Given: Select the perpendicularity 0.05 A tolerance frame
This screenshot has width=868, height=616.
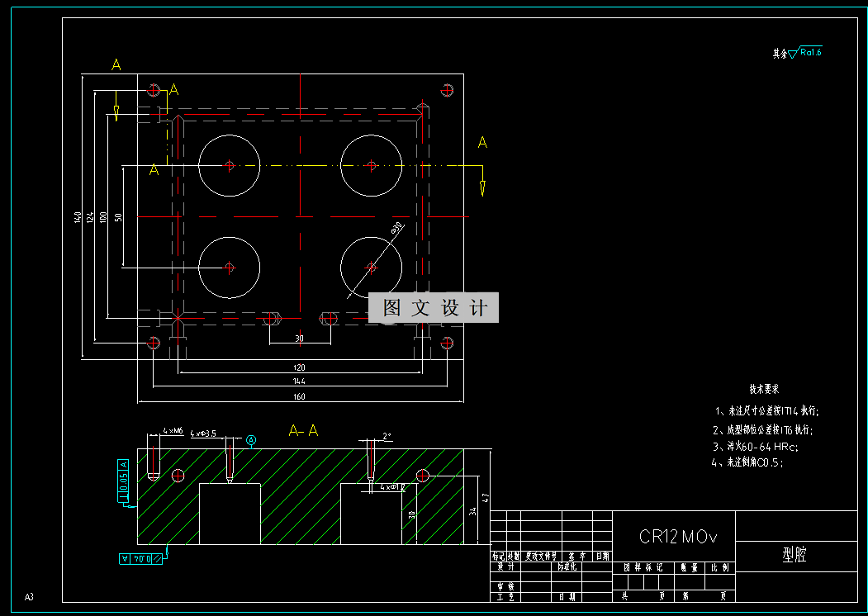Looking at the screenshot, I should [x=123, y=481].
